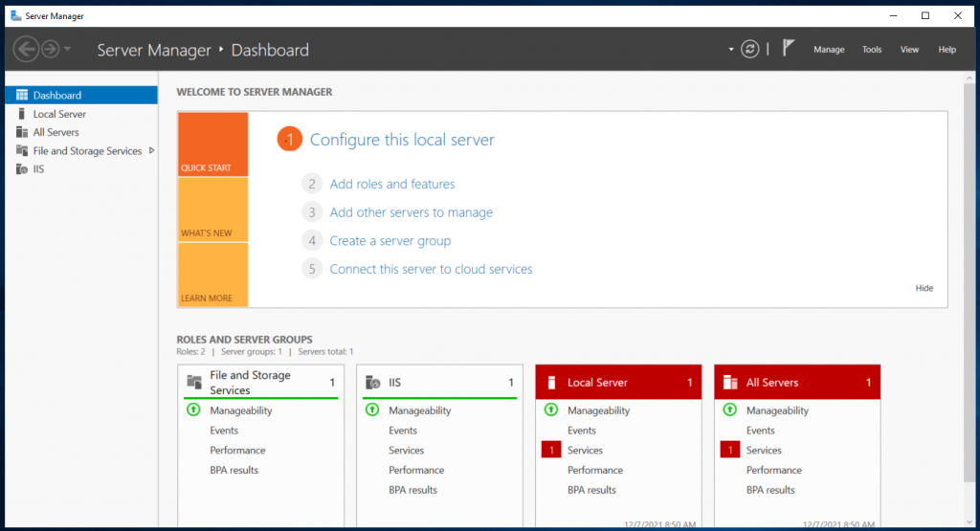
Task: Open navigation history dropdown next to forward arrow
Action: coord(68,50)
